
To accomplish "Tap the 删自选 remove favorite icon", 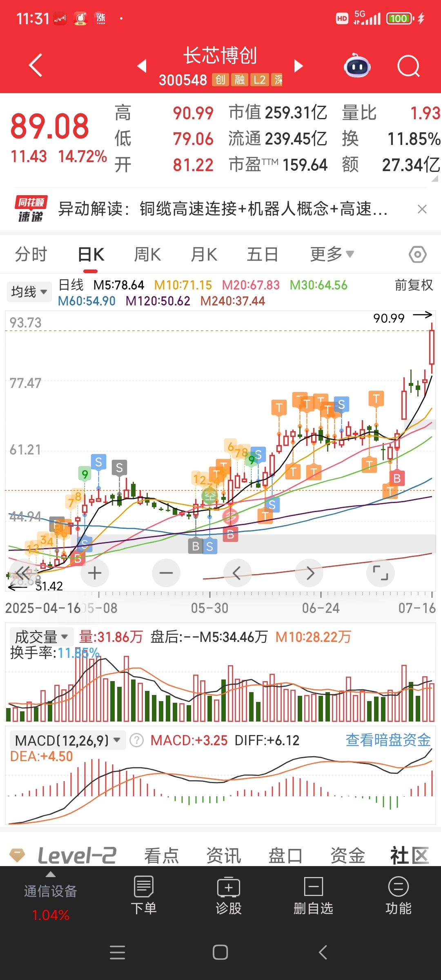I will [314, 886].
